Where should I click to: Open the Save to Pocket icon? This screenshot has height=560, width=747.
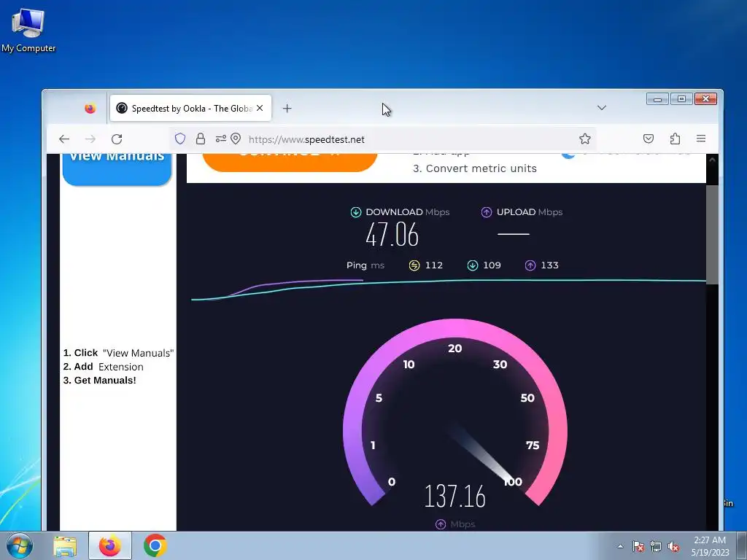[649, 139]
